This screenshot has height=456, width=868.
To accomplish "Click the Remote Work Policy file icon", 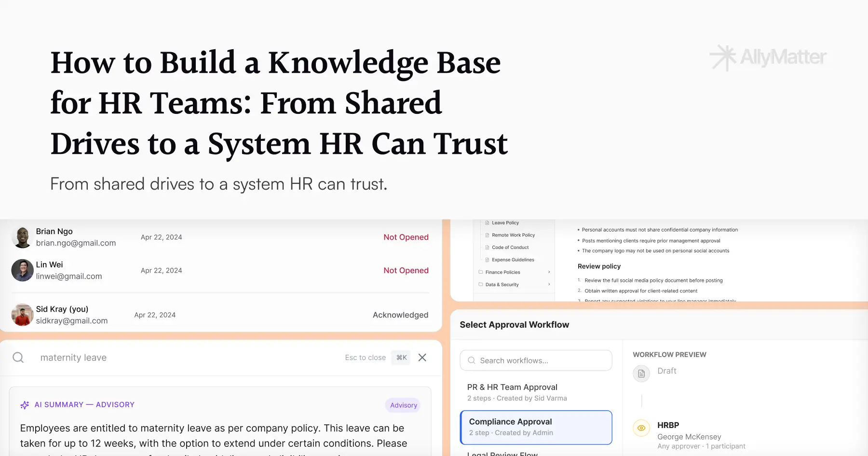I will click(x=487, y=235).
